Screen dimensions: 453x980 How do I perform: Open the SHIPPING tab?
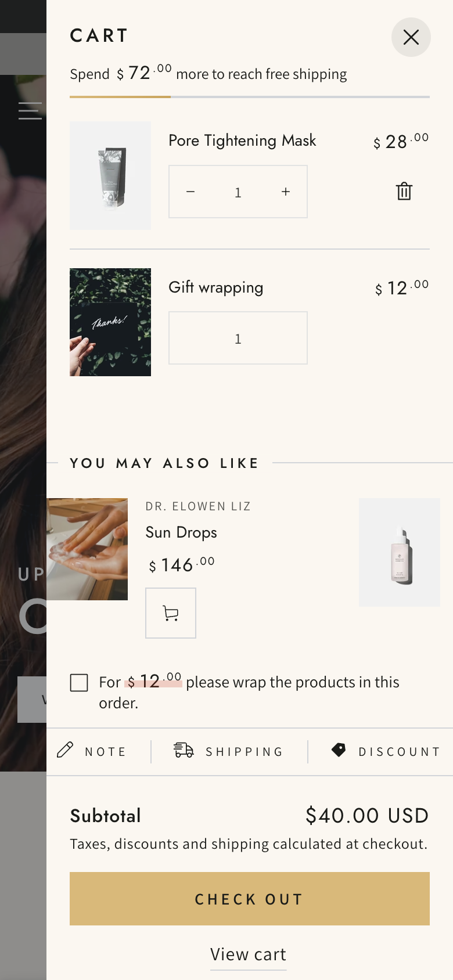tap(229, 751)
